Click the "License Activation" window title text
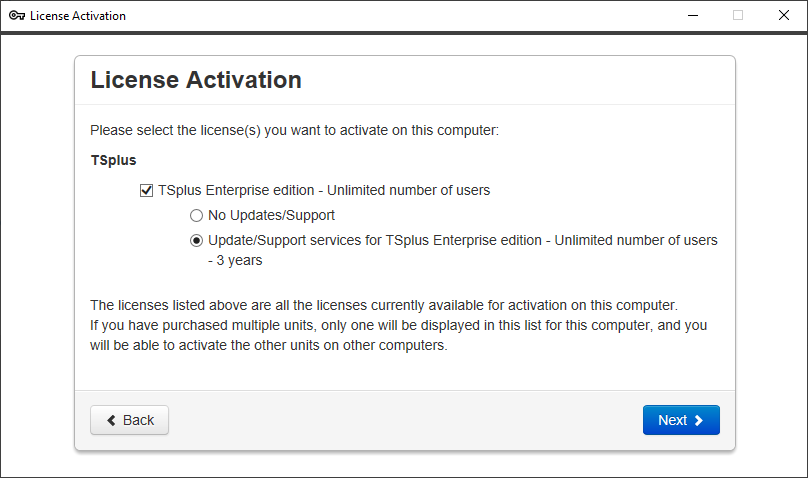808x478 pixels. click(x=78, y=16)
